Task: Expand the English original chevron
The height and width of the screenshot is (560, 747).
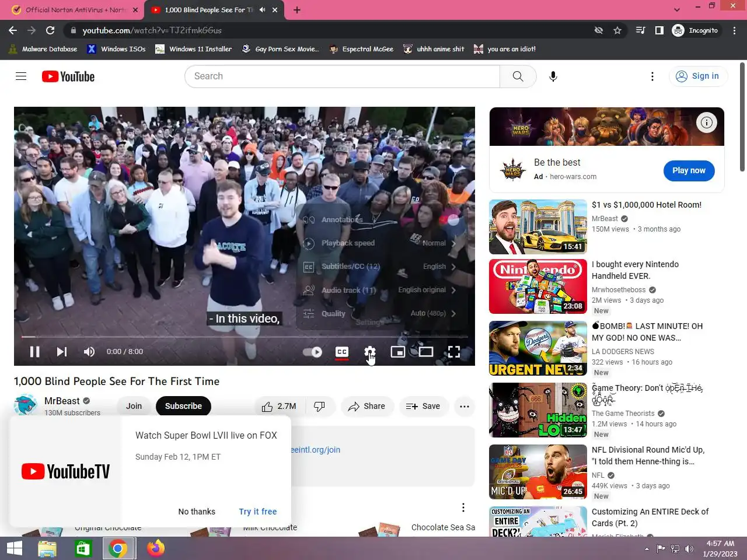Action: coord(454,290)
